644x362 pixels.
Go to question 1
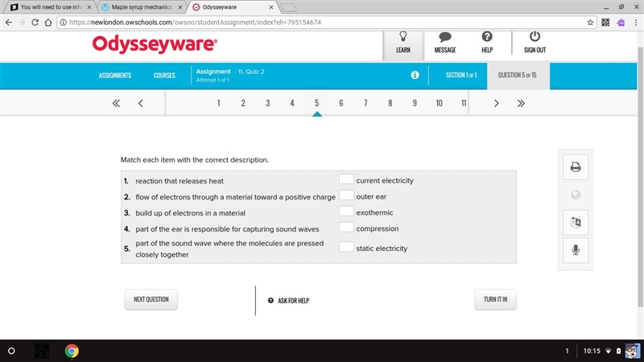[x=218, y=103]
